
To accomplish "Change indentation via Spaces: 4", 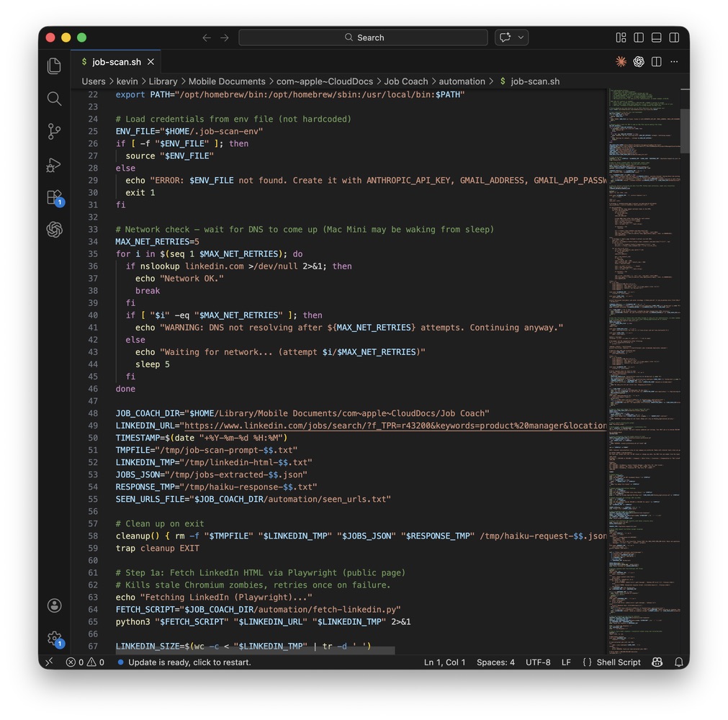I will [x=495, y=662].
